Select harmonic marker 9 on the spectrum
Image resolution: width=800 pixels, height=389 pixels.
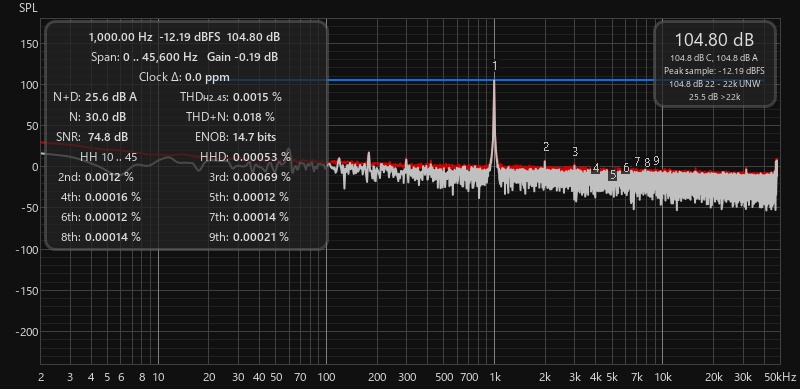[x=656, y=161]
